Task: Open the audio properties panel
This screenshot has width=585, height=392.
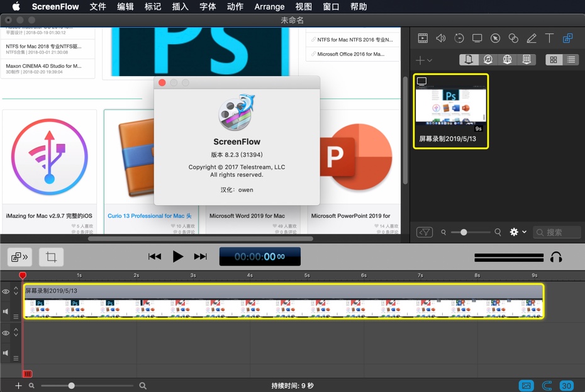Action: (441, 38)
